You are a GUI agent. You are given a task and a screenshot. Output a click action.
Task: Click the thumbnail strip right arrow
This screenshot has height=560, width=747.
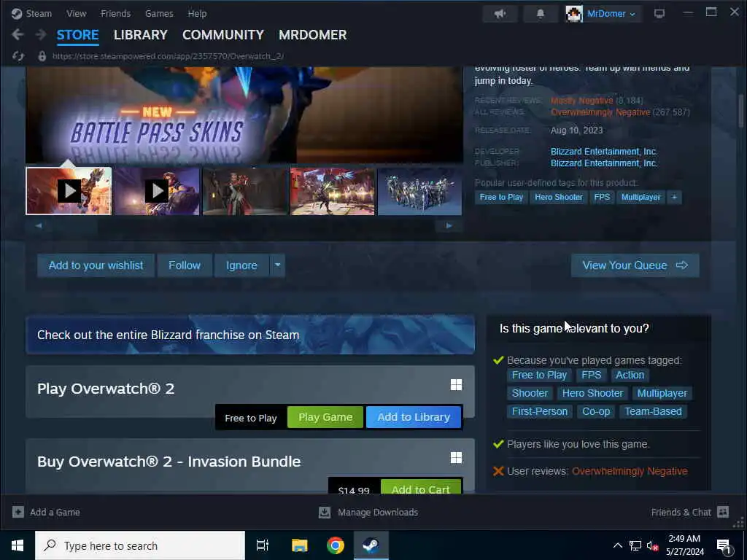click(449, 226)
